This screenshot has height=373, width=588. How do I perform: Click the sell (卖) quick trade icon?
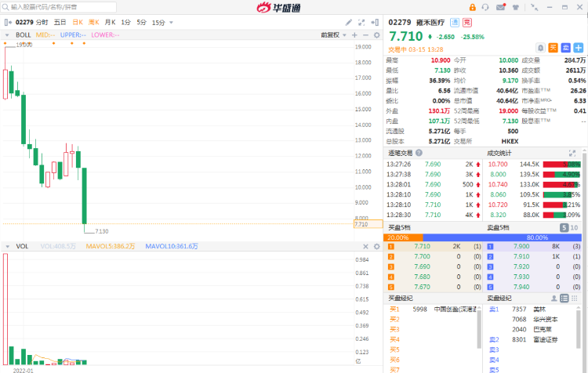(x=565, y=47)
